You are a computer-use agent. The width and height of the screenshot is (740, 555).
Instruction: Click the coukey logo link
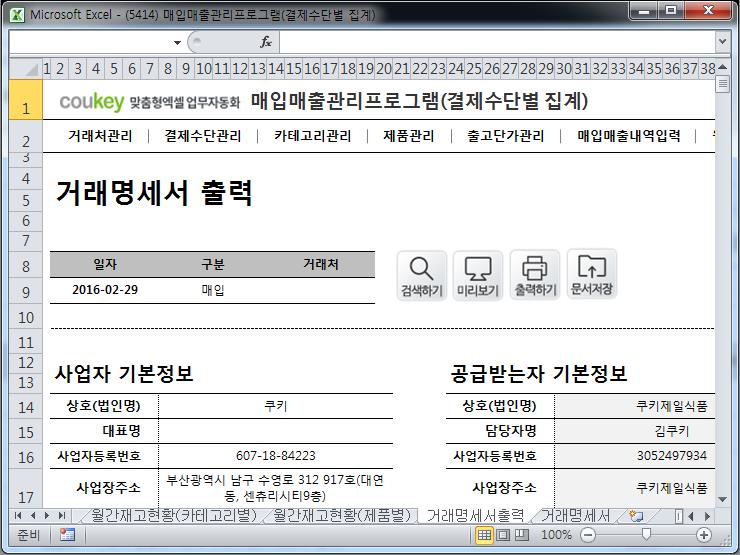click(92, 101)
